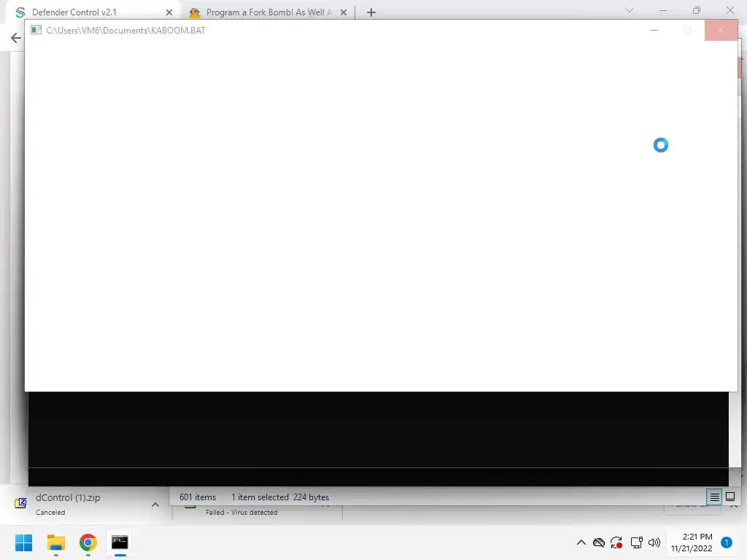
Task: Open Google Chrome from taskbar
Action: tap(88, 542)
